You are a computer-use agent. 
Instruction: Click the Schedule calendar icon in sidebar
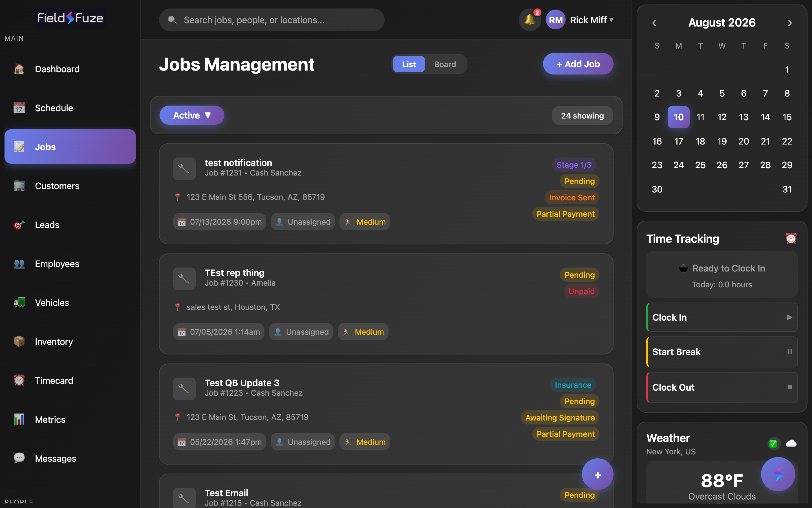coord(19,108)
